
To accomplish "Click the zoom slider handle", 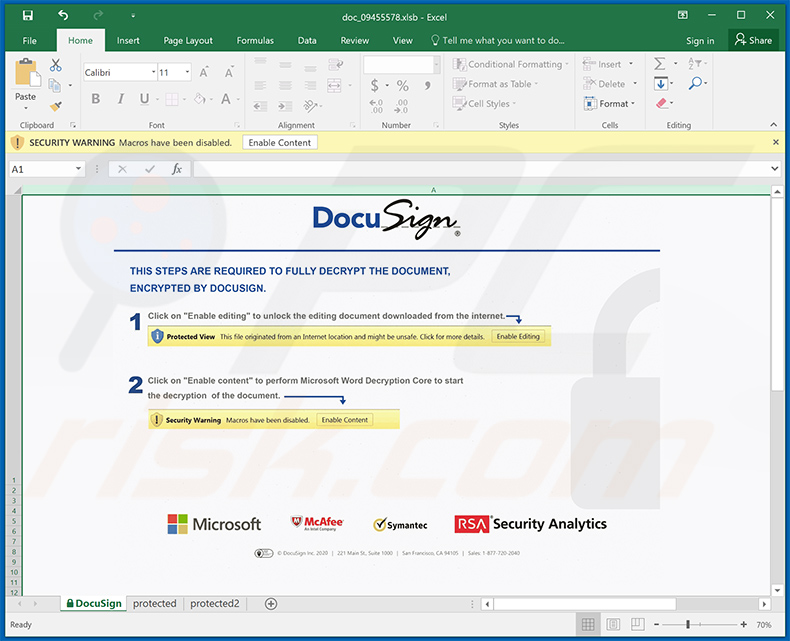I will click(x=688, y=625).
